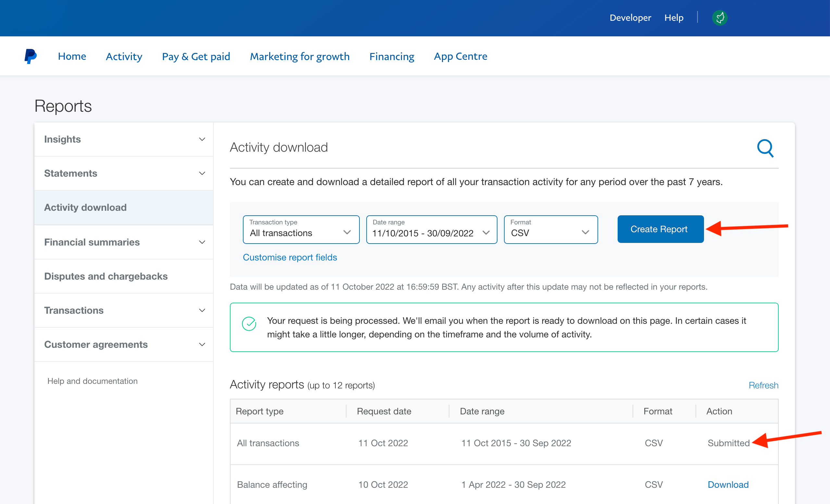The height and width of the screenshot is (504, 830).
Task: Open the Format CSV dropdown
Action: tap(550, 229)
